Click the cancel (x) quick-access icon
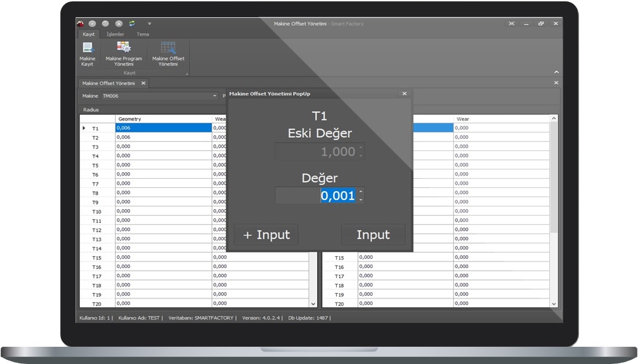Viewport: 638px width, 364px height. 119,24
